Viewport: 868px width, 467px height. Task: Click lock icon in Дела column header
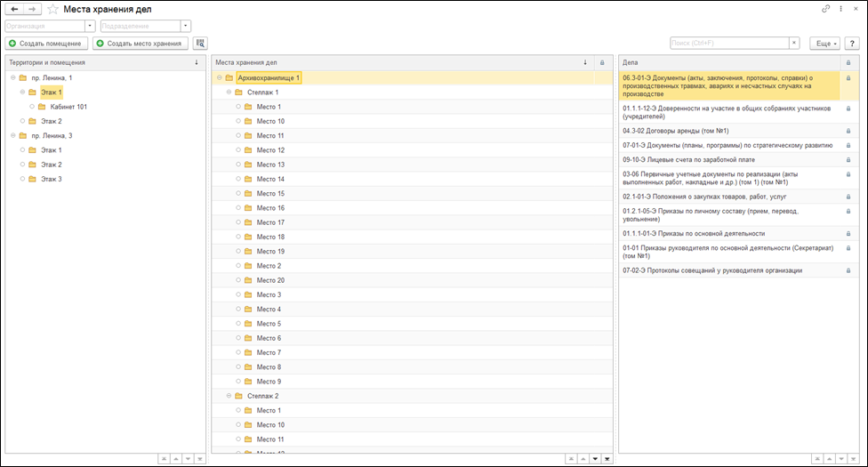point(848,63)
